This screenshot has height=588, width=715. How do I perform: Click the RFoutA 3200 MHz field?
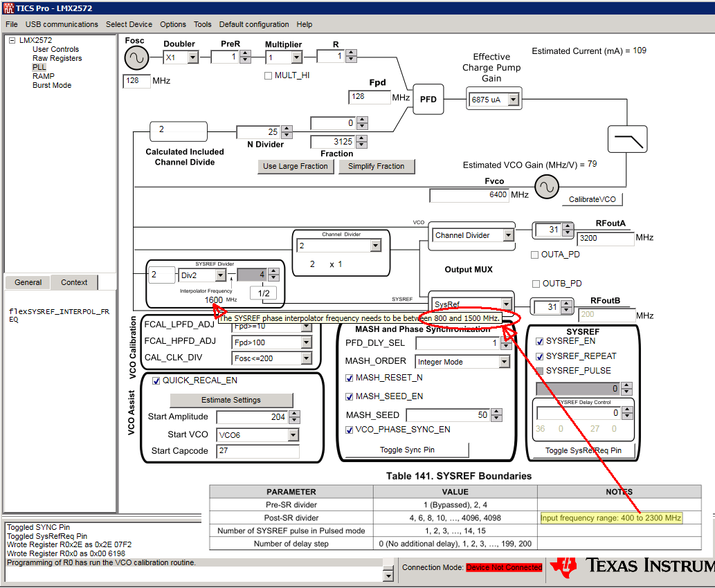pos(606,239)
